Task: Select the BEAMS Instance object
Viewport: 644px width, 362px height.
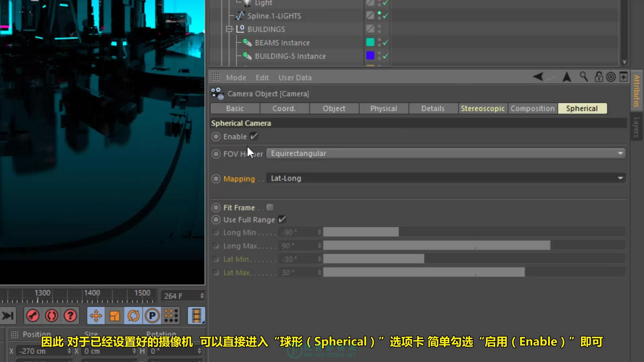Action: point(282,43)
